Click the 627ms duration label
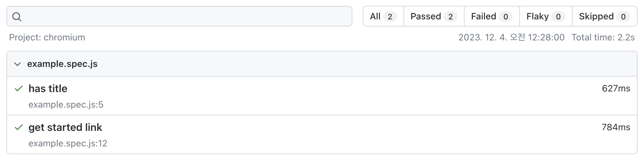Screen dimensions: 644x159 click(x=616, y=89)
